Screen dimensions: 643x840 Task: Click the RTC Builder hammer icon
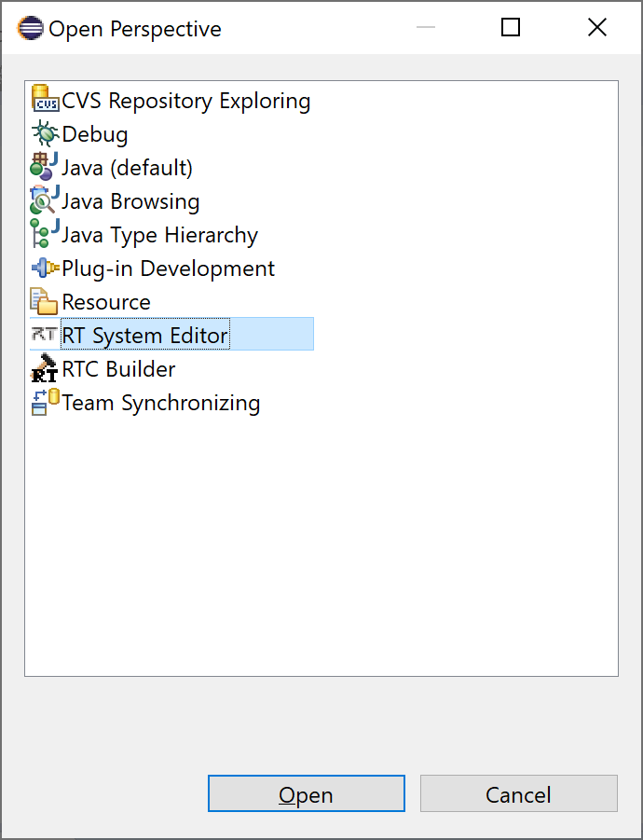[x=45, y=369]
